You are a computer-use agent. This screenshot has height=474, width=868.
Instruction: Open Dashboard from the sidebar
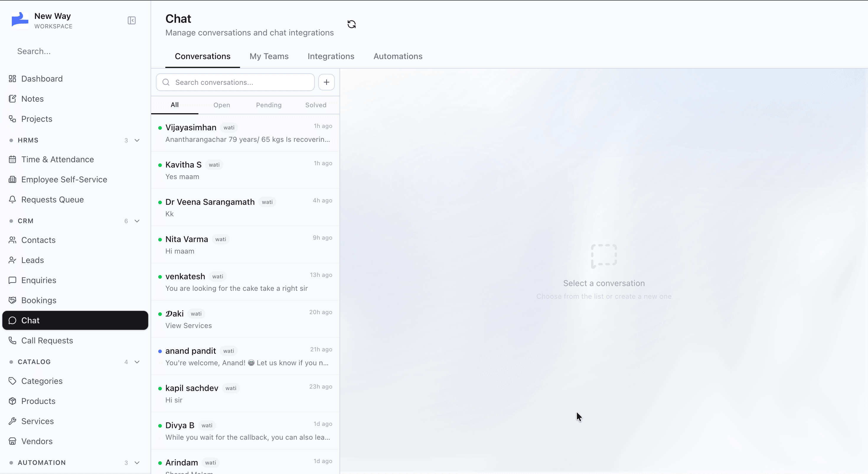click(75, 79)
